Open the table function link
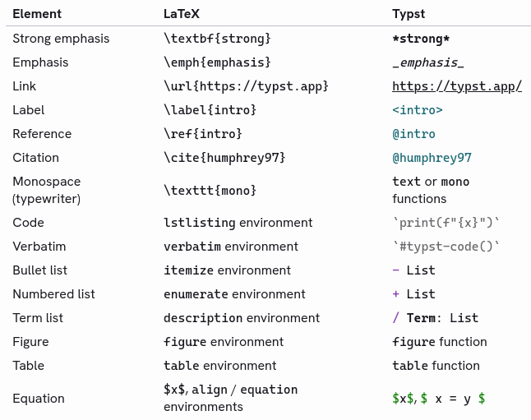Image resolution: width=531 pixels, height=420 pixels. pyautogui.click(x=410, y=366)
